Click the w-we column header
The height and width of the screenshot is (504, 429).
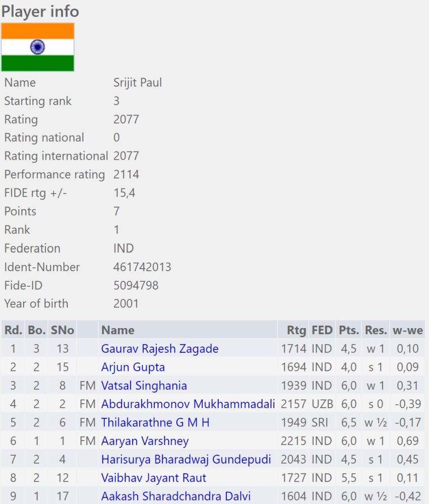point(407,330)
